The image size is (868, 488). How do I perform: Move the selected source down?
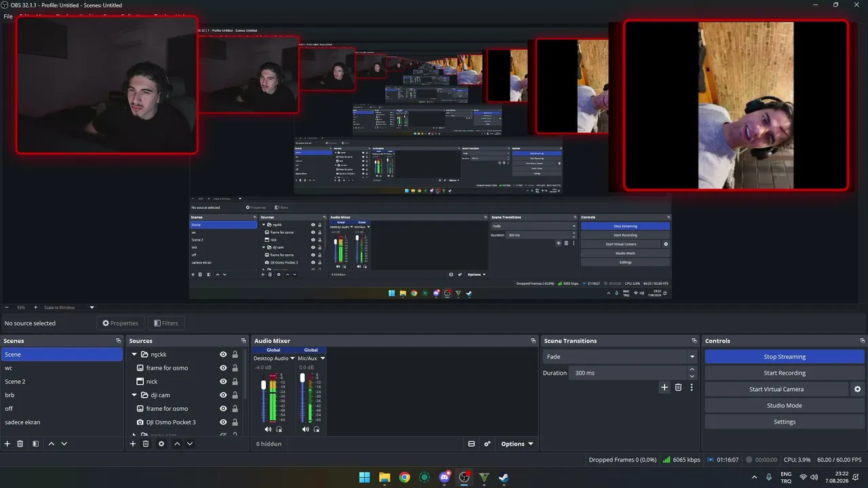pyautogui.click(x=190, y=444)
